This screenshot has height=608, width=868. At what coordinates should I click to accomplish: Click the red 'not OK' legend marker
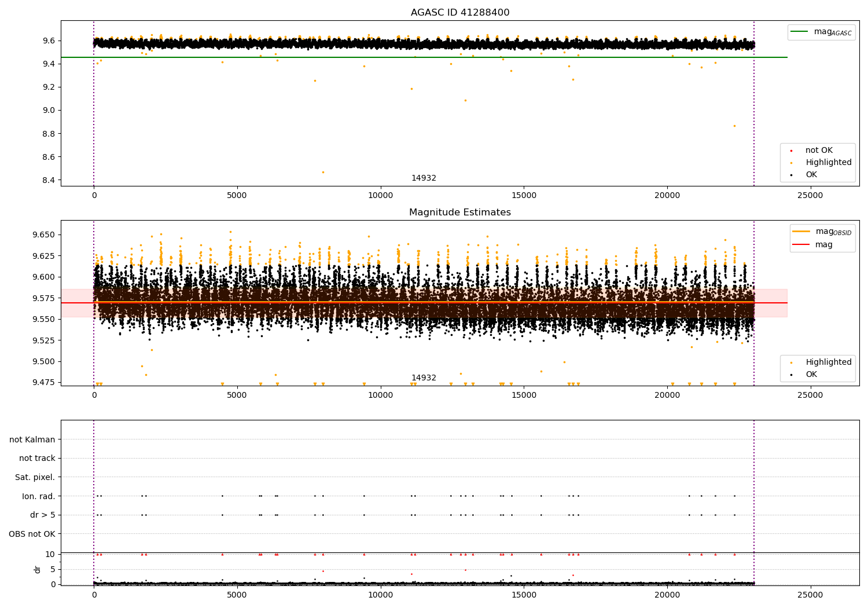[x=791, y=151]
